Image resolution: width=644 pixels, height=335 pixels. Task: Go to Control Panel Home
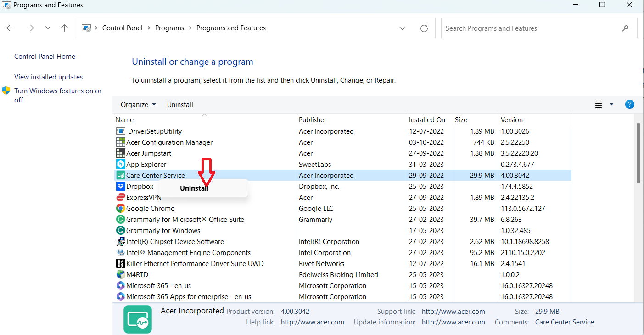pyautogui.click(x=45, y=57)
